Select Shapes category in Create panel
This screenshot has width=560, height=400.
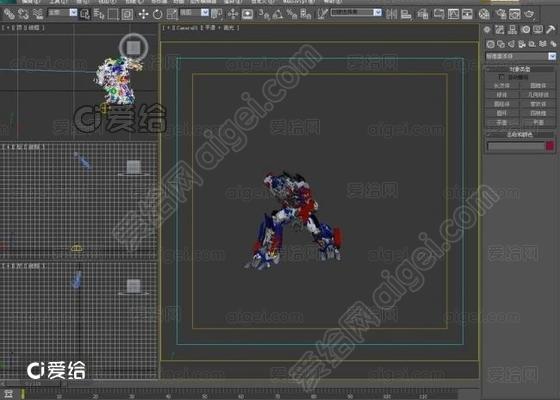[x=501, y=44]
